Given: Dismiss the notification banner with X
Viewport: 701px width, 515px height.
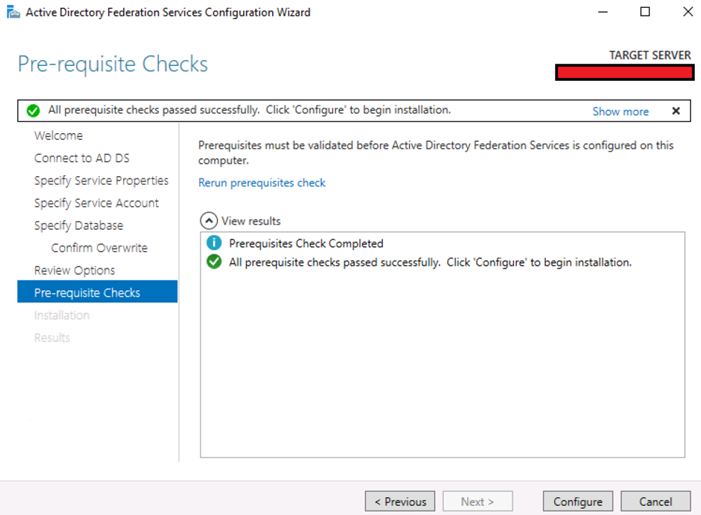Looking at the screenshot, I should tap(676, 111).
